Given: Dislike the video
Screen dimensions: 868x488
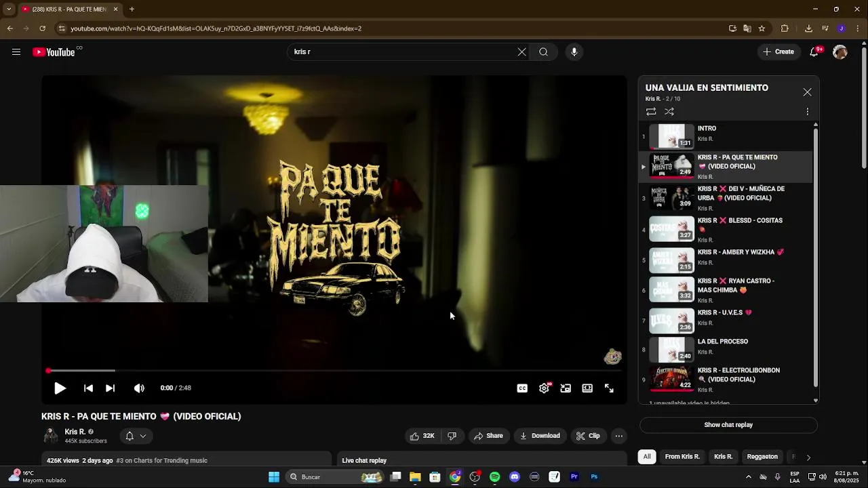Looking at the screenshot, I should click(452, 436).
